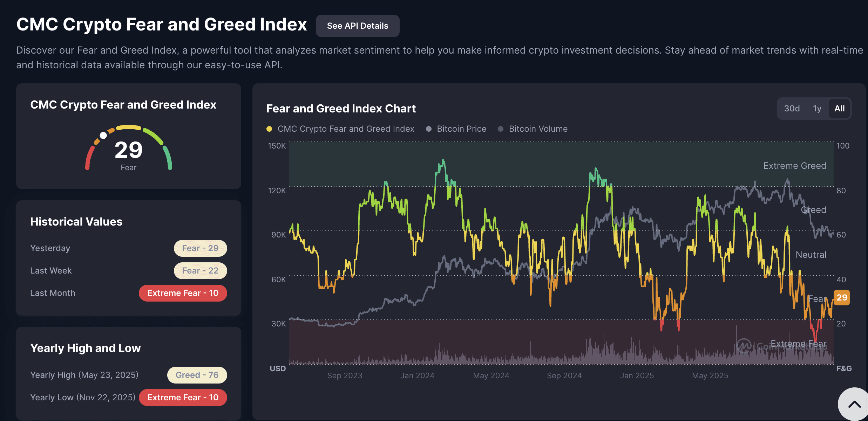Click the white gauge needle indicator dot
868x421 pixels.
[x=103, y=135]
